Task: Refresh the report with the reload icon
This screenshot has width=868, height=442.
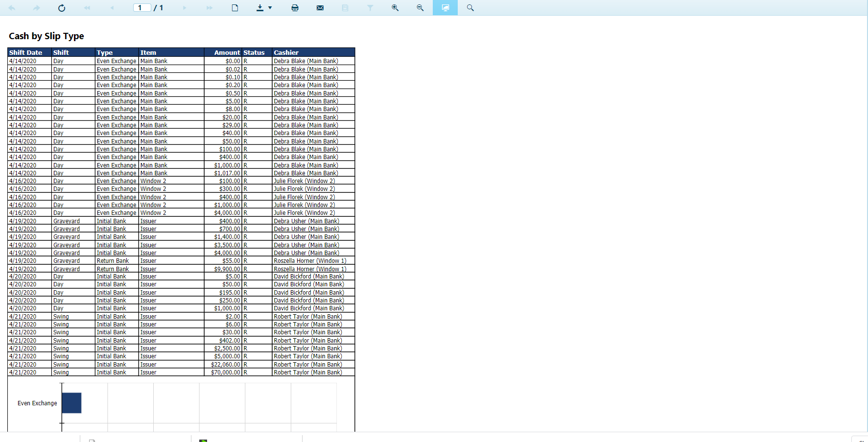Action: [x=62, y=8]
